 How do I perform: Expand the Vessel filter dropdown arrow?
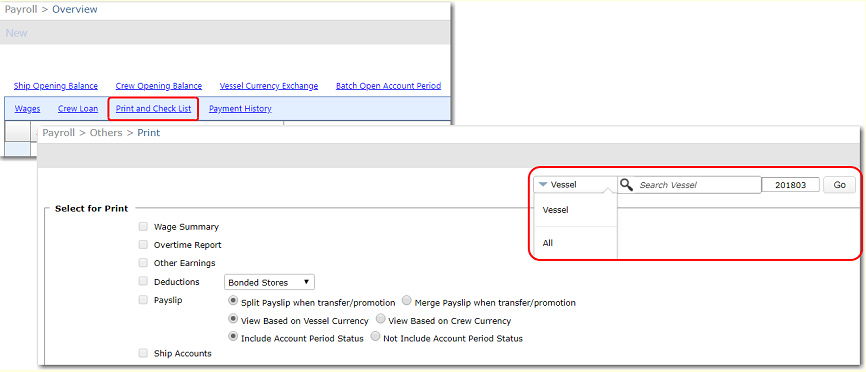click(544, 185)
